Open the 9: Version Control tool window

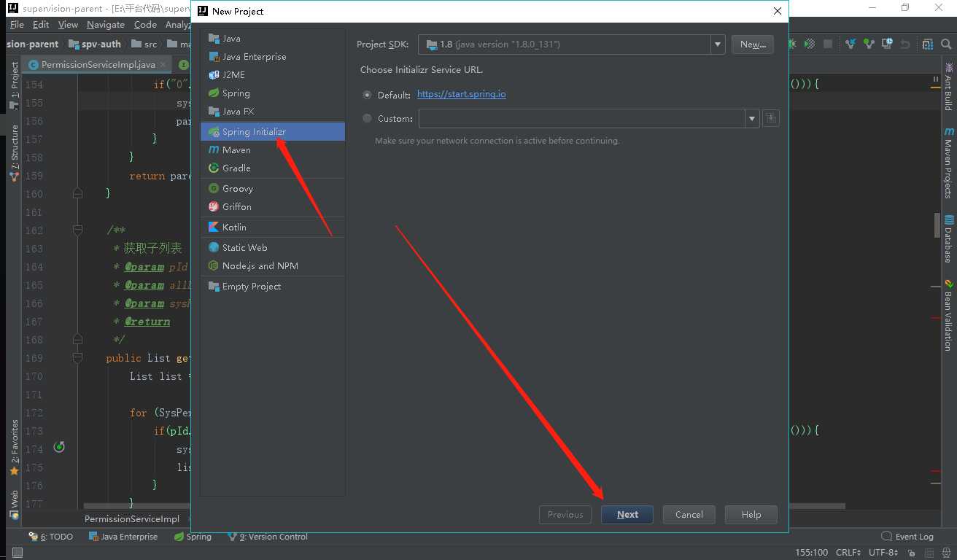tap(268, 537)
